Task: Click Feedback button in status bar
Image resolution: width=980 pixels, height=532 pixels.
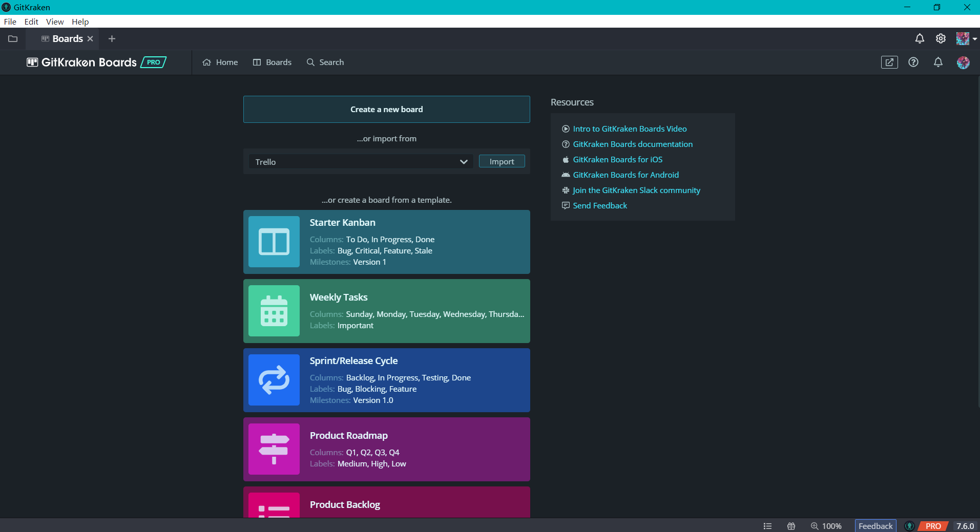Action: click(x=875, y=526)
